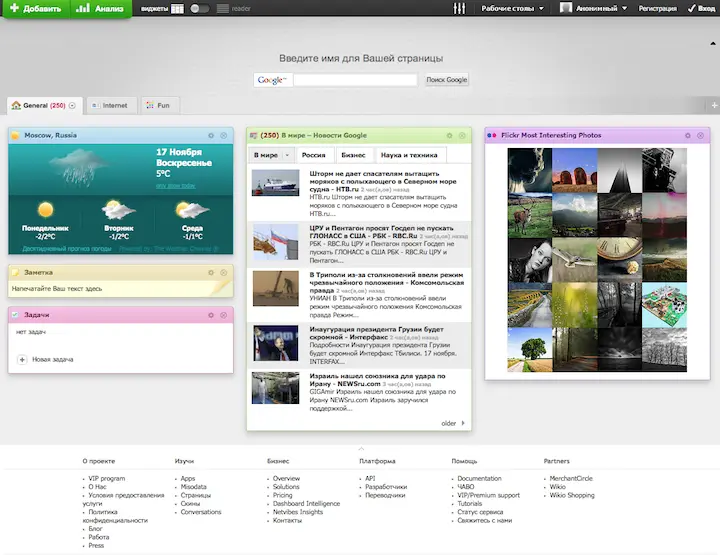
Task: Open the VIP program footer link
Action: coord(107,478)
